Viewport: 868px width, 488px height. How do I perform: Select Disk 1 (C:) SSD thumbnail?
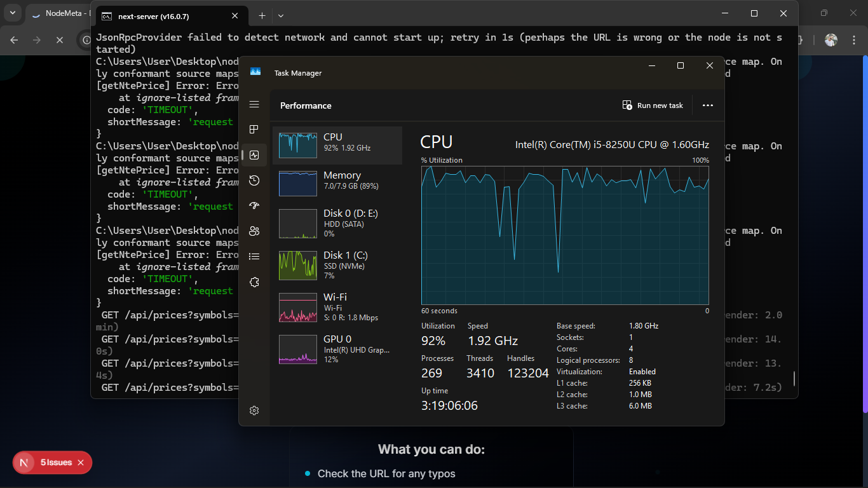coord(298,265)
